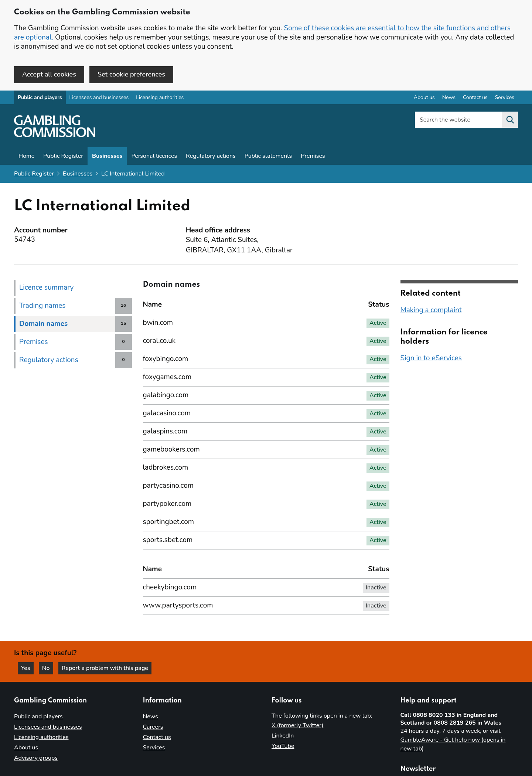Image resolution: width=532 pixels, height=776 pixels.
Task: Open footer Careers link
Action: (153, 727)
